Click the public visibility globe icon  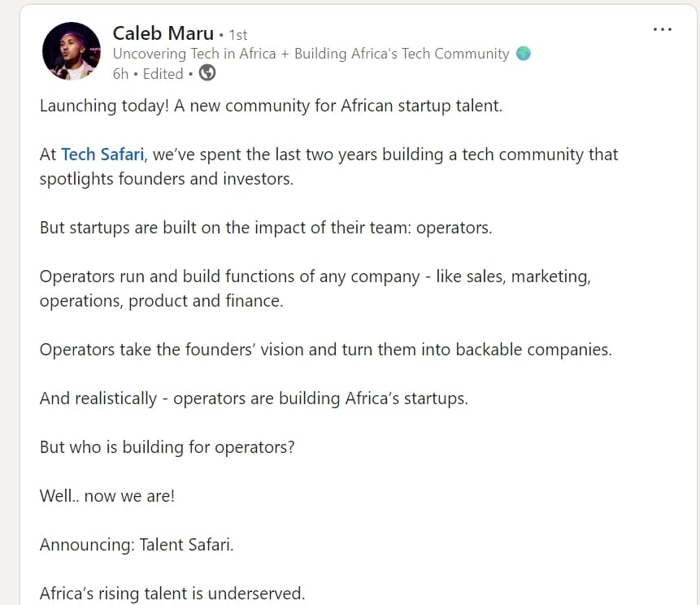click(207, 73)
